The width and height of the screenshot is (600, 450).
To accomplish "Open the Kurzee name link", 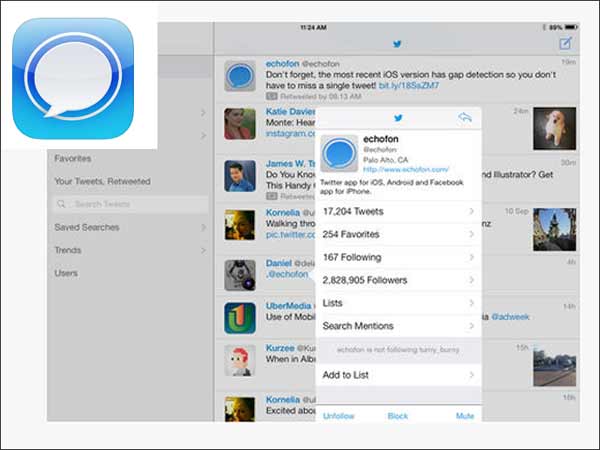I will coord(280,348).
